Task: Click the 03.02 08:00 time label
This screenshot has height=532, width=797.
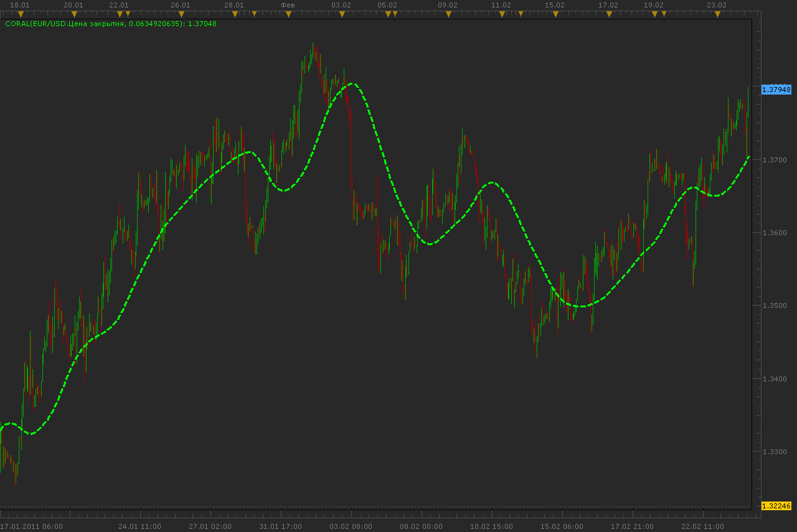Action: point(351,526)
